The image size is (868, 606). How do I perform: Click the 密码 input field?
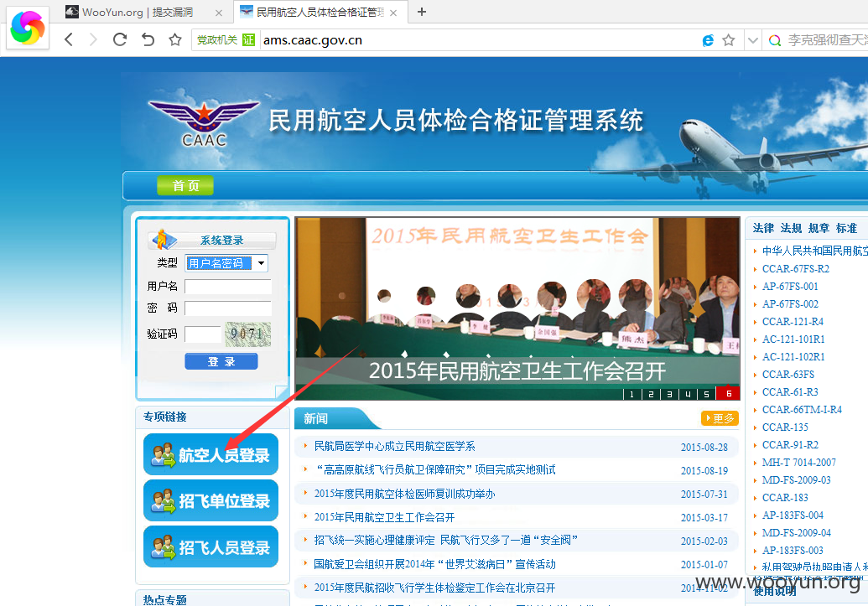pos(228,308)
